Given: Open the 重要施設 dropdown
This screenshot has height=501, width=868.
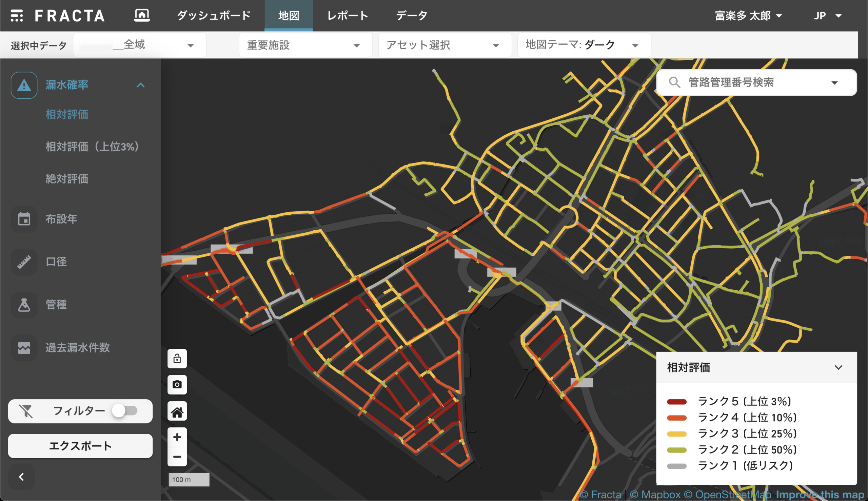Looking at the screenshot, I should [305, 45].
